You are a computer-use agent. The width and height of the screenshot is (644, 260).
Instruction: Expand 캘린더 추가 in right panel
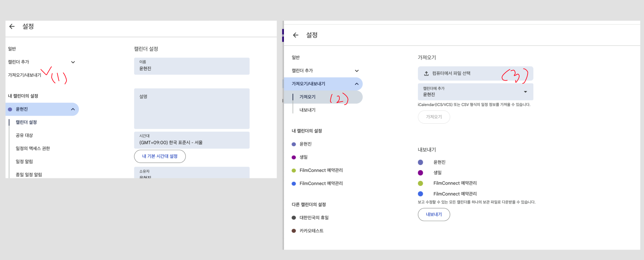357,71
